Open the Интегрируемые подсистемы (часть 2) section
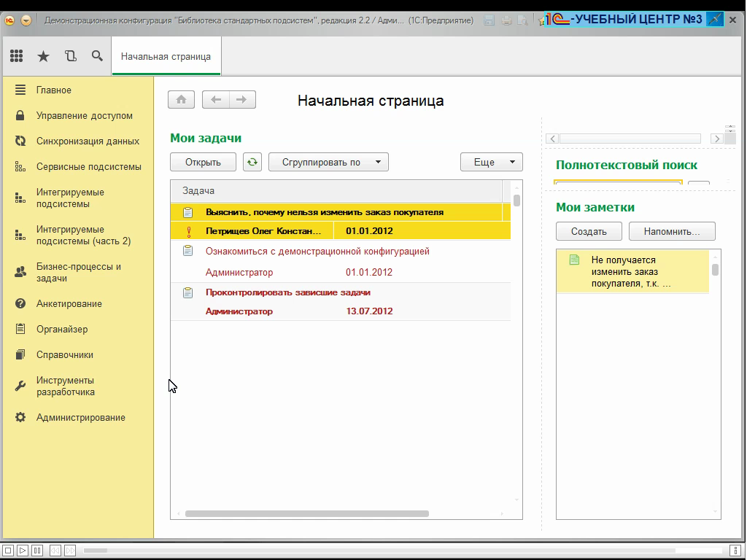The width and height of the screenshot is (747, 560). 83,236
